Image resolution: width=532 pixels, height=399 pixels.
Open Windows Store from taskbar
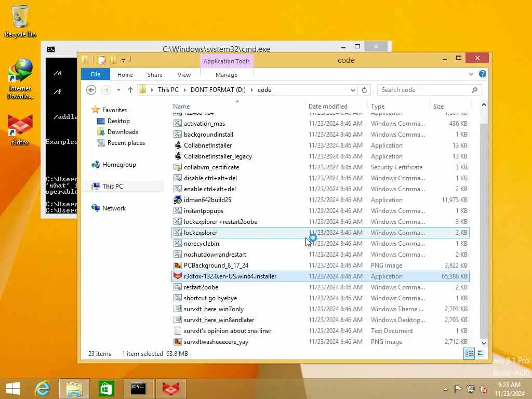pyautogui.click(x=106, y=389)
